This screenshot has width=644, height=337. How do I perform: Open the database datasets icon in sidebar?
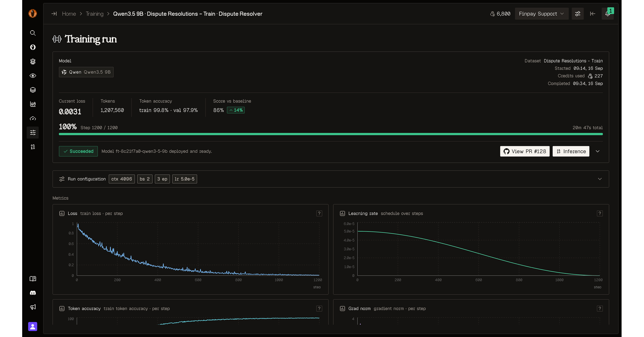[33, 90]
